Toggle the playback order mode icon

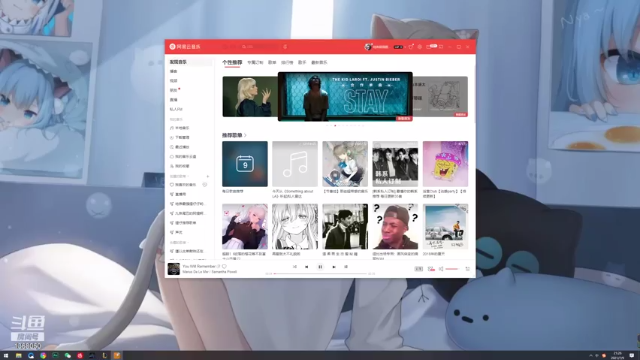click(x=294, y=267)
